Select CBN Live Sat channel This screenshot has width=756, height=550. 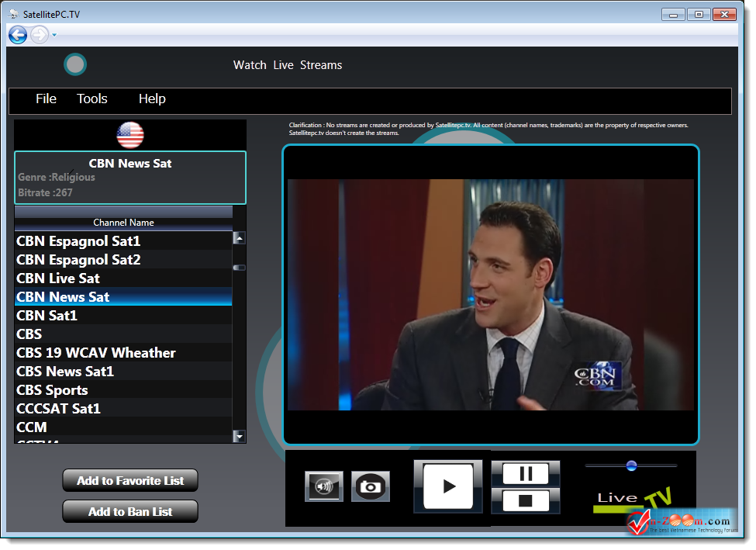pos(123,278)
